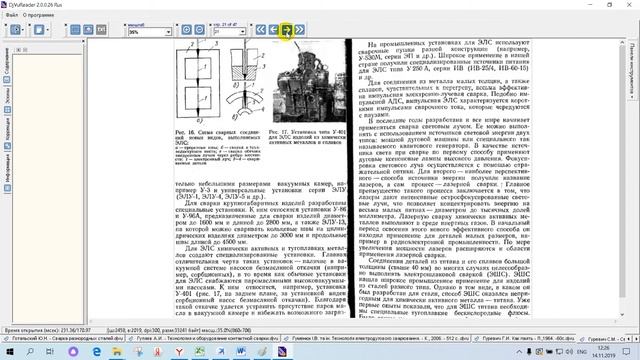Image resolution: width=640 pixels, height=360 pixels.
Task: Switch to Гуревич Г.И. document tab
Action: point(524,339)
